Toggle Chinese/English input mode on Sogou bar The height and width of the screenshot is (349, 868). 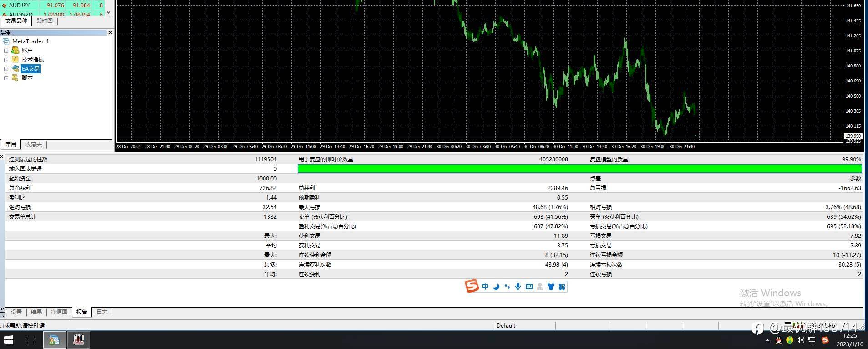coord(485,287)
